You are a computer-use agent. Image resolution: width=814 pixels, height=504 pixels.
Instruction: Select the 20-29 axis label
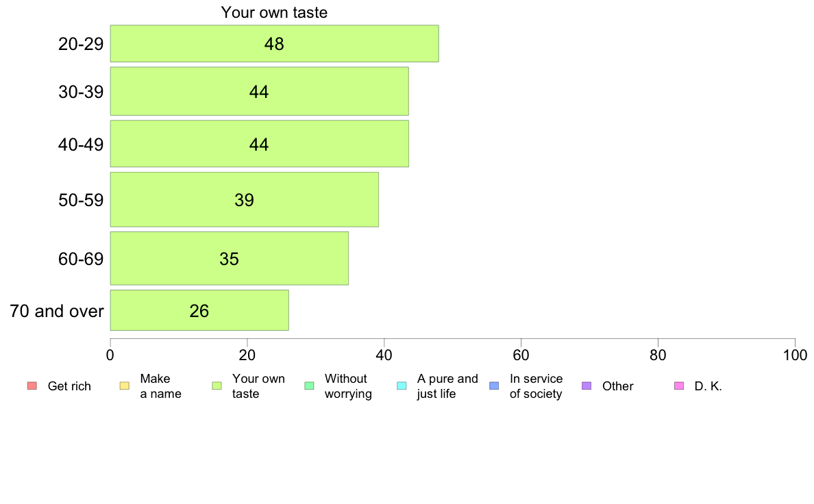pos(81,44)
